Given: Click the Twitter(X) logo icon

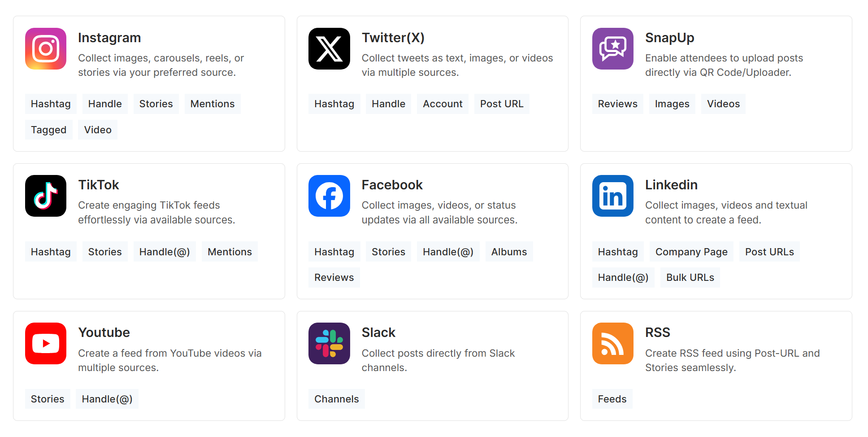Looking at the screenshot, I should [x=329, y=49].
